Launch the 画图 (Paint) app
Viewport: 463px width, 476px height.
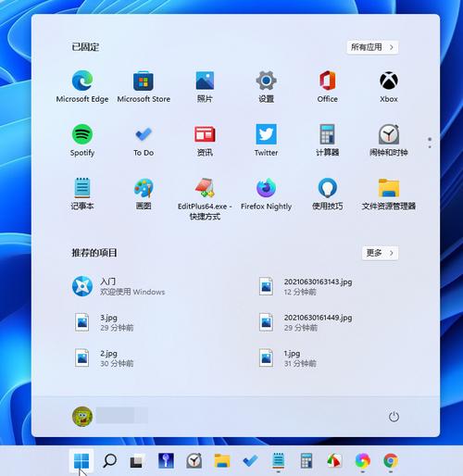(144, 194)
